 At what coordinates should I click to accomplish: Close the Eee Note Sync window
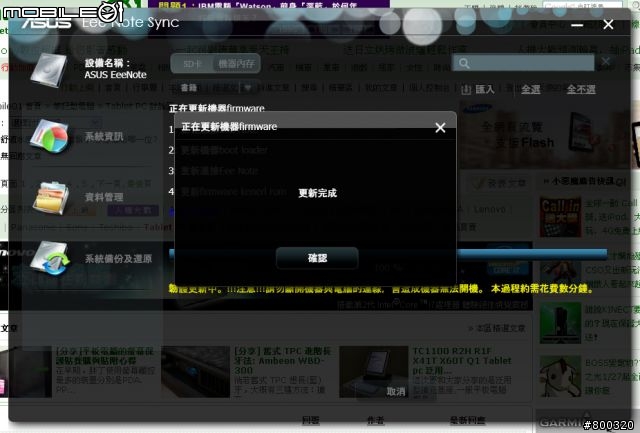(x=608, y=24)
